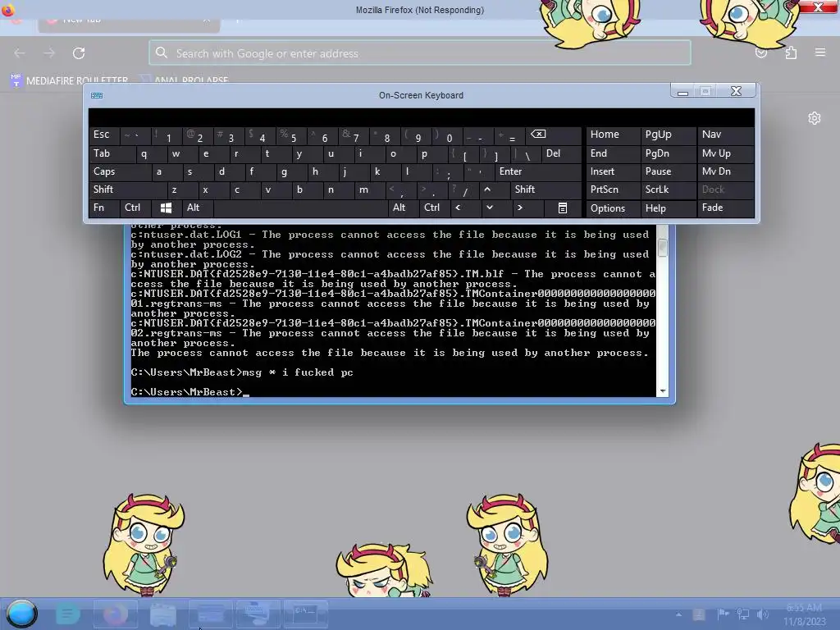The height and width of the screenshot is (630, 840).
Task: Click the Pause key
Action: pos(668,172)
